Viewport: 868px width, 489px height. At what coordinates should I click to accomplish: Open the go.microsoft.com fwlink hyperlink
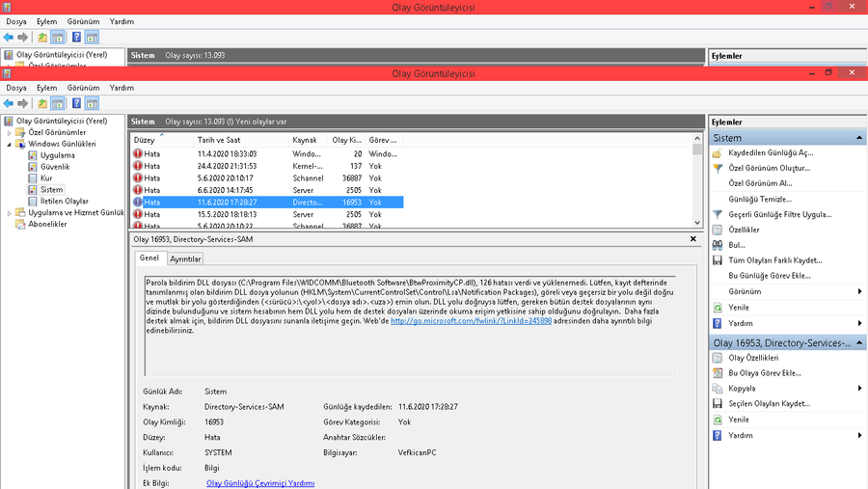(x=471, y=321)
